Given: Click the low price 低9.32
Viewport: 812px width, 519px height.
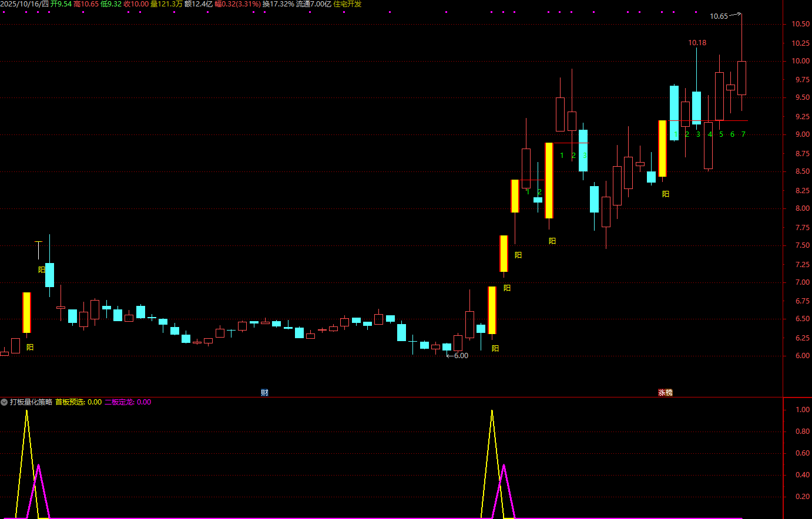Looking at the screenshot, I should (112, 4).
